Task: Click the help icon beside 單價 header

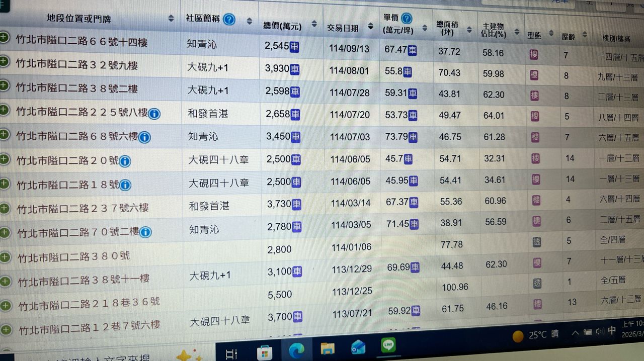Action: point(407,19)
